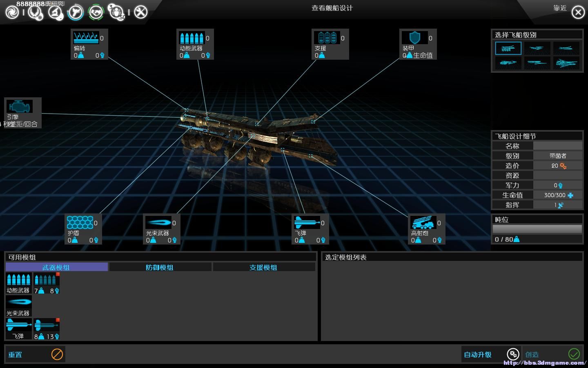Click the 偏转 deflector slot icon
Viewport: 588px width, 368px height.
[86, 38]
